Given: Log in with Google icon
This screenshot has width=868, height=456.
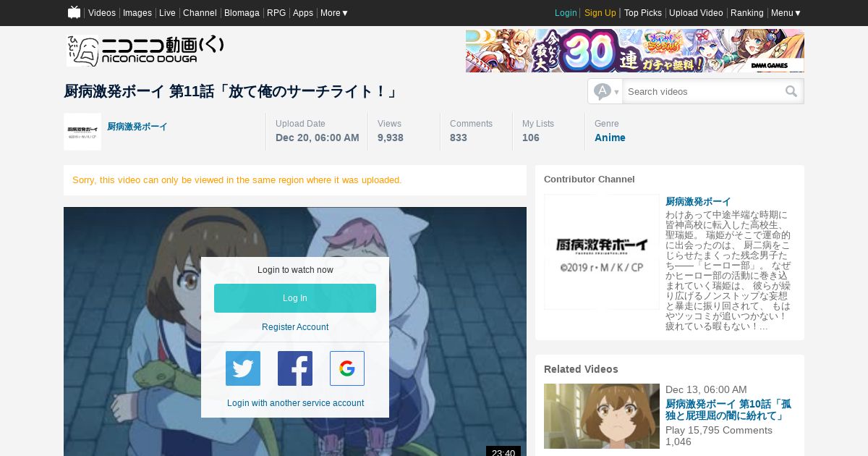Looking at the screenshot, I should [347, 368].
